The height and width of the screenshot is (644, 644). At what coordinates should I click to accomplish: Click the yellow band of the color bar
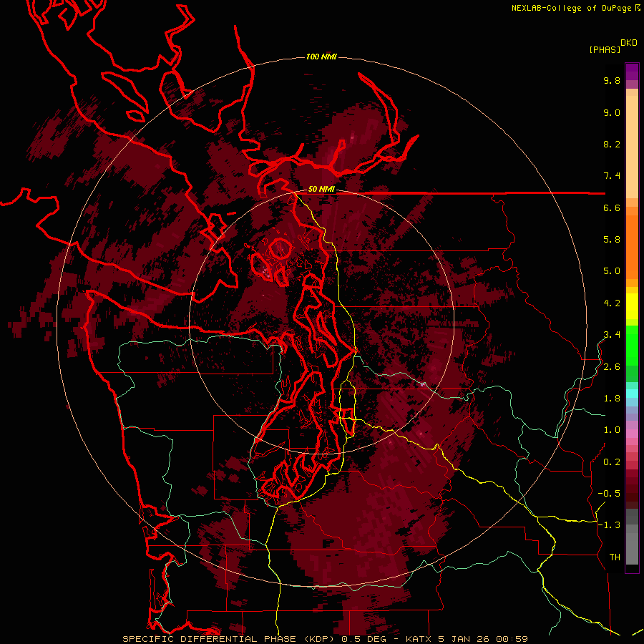click(632, 306)
